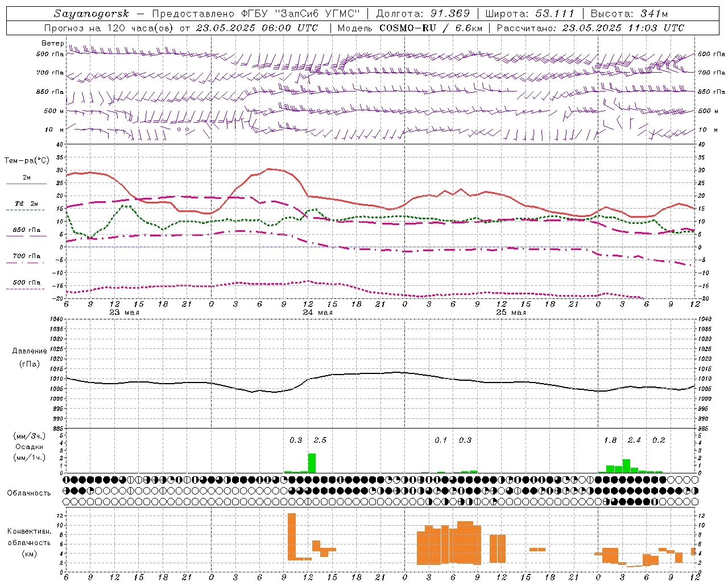728x582 pixels.
Task: Click the model name COSMO-RU / 6.6км
Action: tap(431, 28)
